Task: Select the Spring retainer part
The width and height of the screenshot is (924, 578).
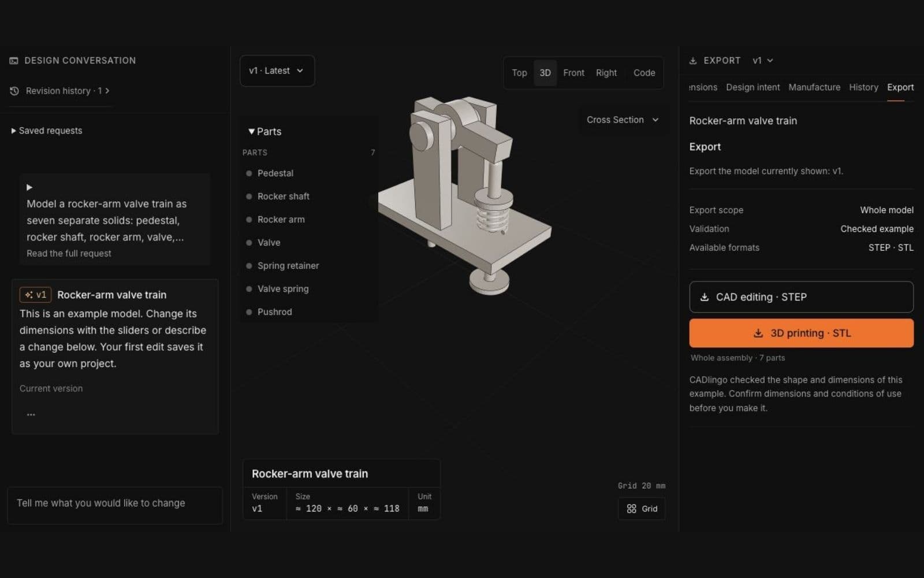Action: [309, 266]
